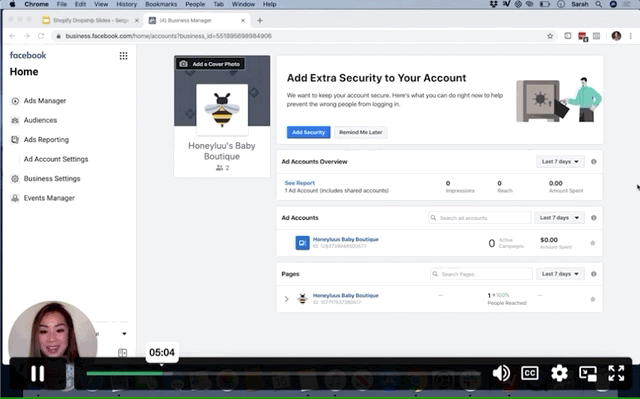Click the facebook logo
640x399 pixels.
[x=28, y=55]
